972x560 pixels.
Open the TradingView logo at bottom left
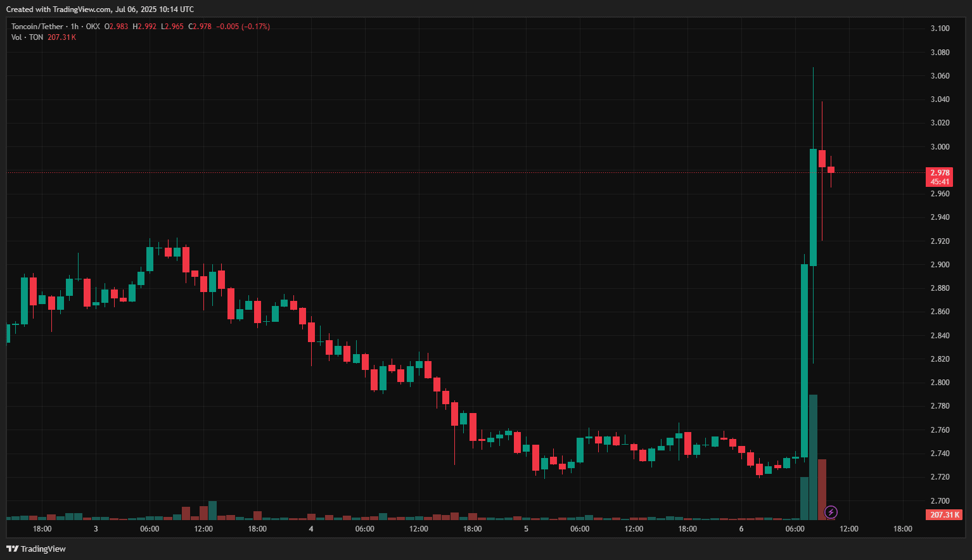tap(36, 549)
